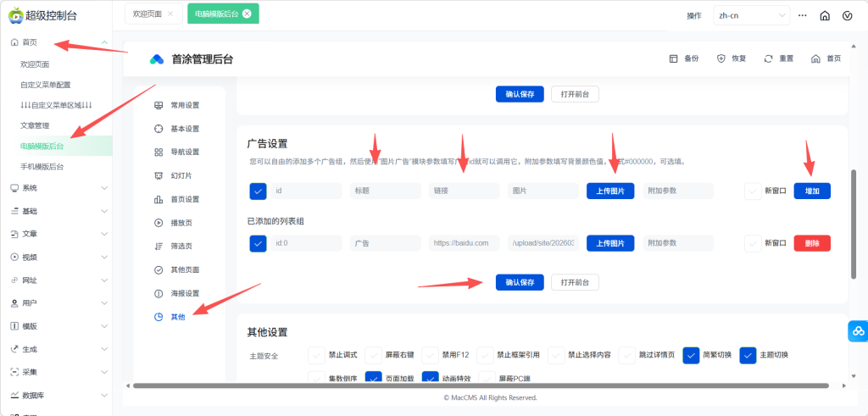Open 常用设置 settings icon

click(159, 105)
